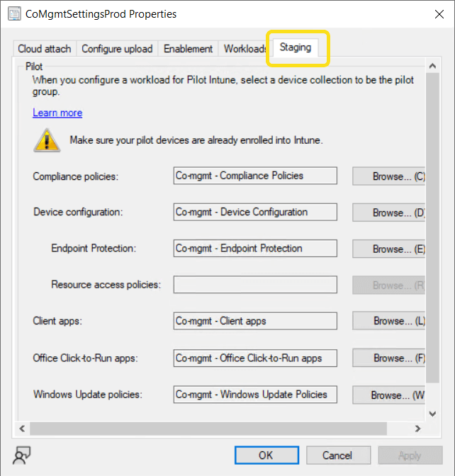Click the "Client apps:" label
This screenshot has width=455, height=476.
(x=57, y=321)
